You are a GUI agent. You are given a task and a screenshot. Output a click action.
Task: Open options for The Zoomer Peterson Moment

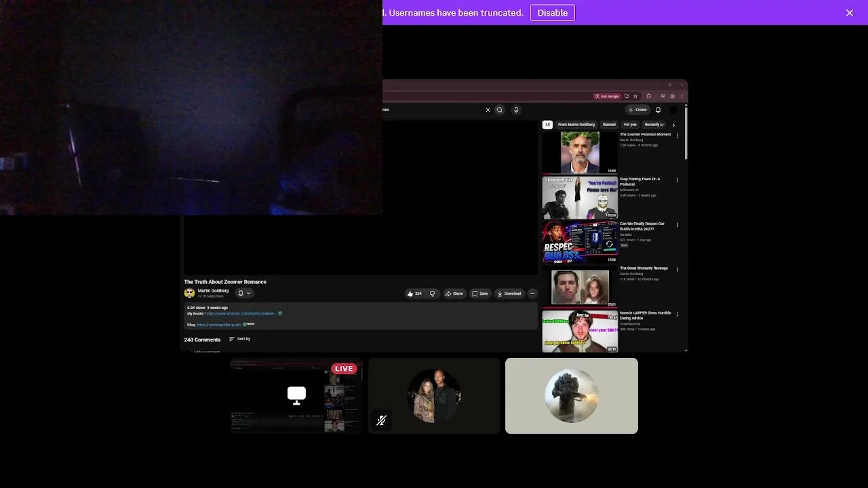click(677, 136)
